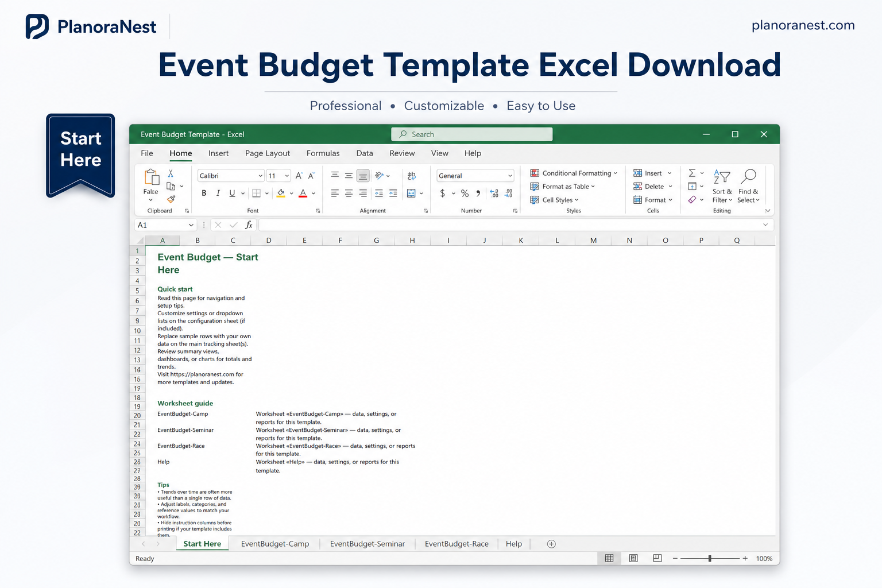882x588 pixels.
Task: Toggle Italic formatting
Action: click(x=218, y=194)
